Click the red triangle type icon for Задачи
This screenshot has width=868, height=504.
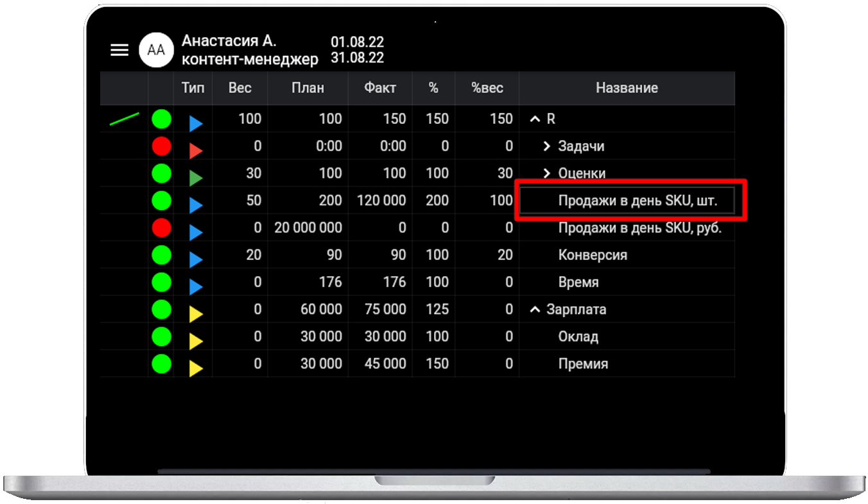point(196,151)
